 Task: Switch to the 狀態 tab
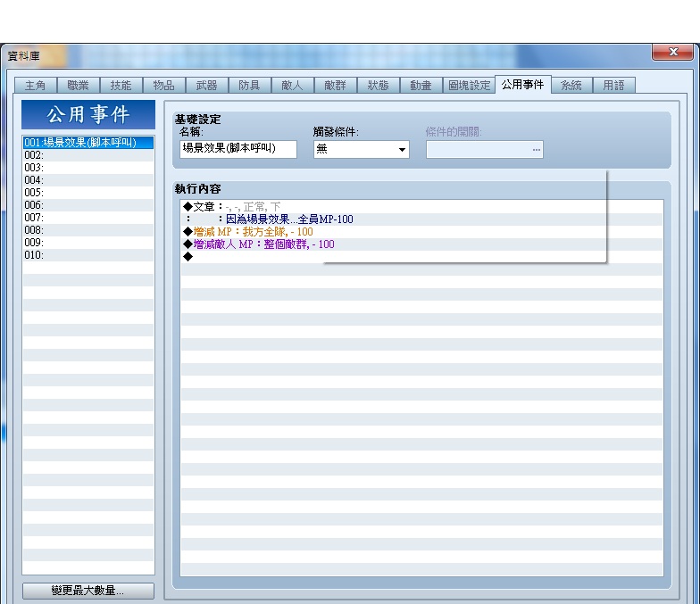coord(379,85)
